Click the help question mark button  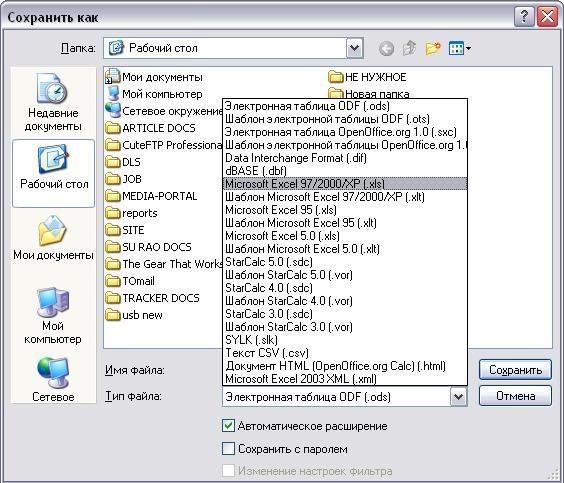tap(524, 17)
